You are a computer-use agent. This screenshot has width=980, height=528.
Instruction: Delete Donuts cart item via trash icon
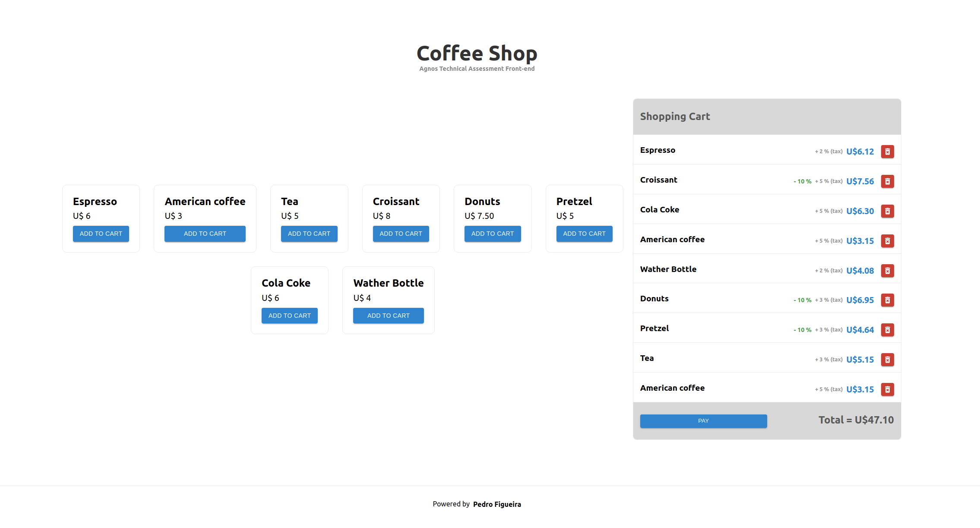point(887,300)
